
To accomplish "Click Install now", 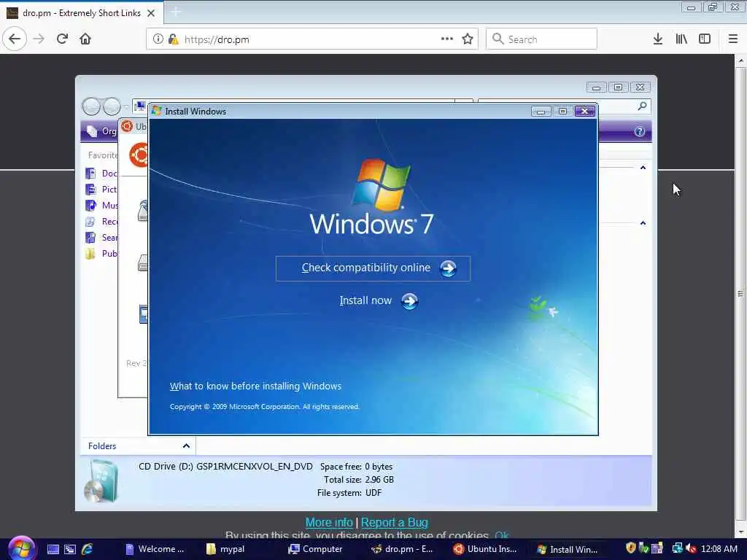I will coord(379,301).
